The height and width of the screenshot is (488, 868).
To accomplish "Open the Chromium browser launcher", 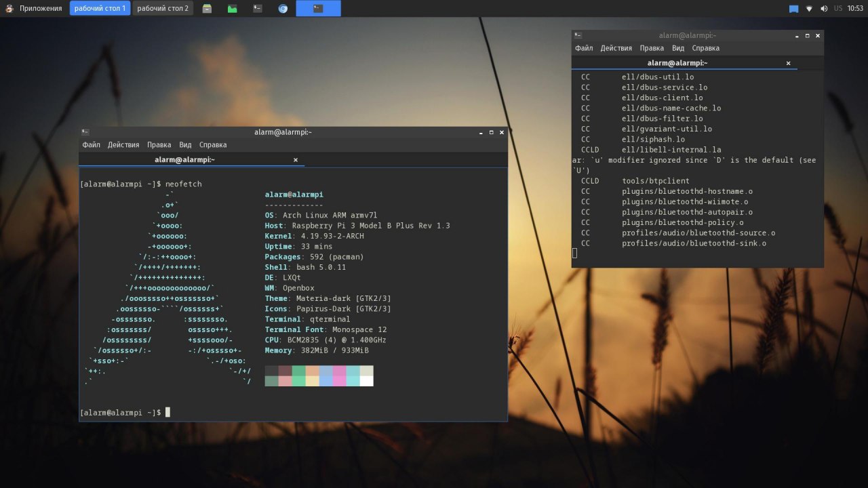I will click(x=283, y=9).
